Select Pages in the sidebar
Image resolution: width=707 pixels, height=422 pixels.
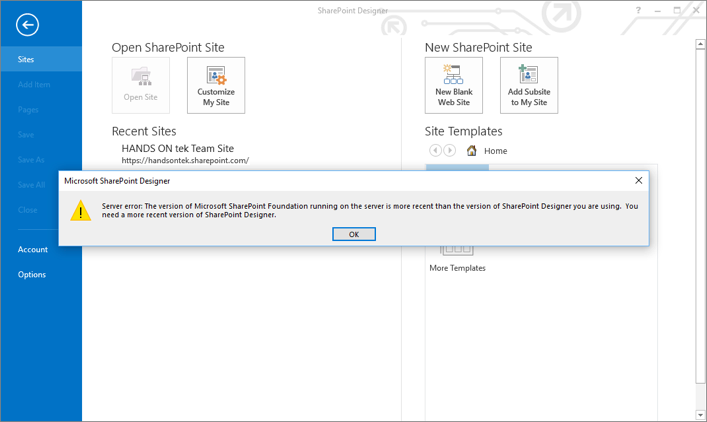28,110
